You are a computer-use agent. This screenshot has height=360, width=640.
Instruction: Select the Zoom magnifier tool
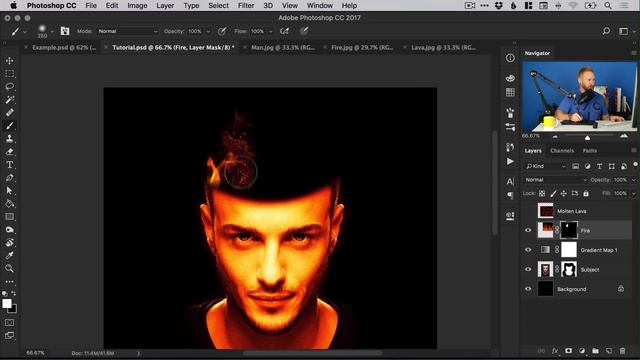pos(9,269)
